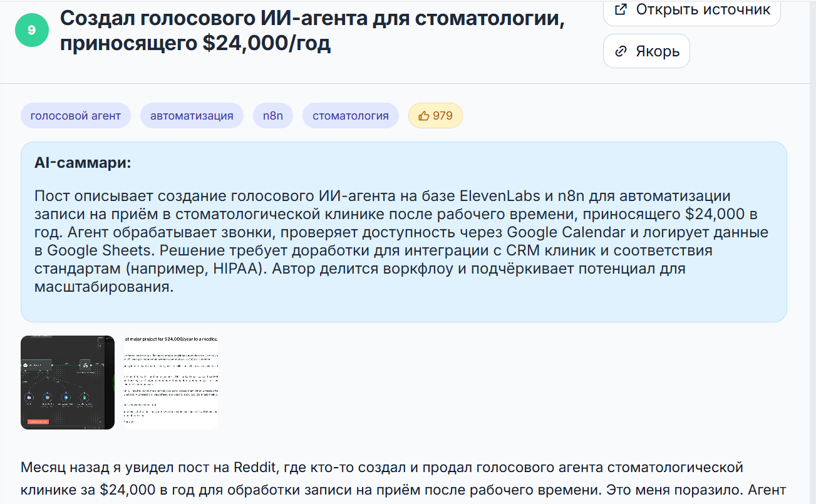Click the external-link icon in Открыть источник
Image resolution: width=816 pixels, height=504 pixels.
click(621, 9)
